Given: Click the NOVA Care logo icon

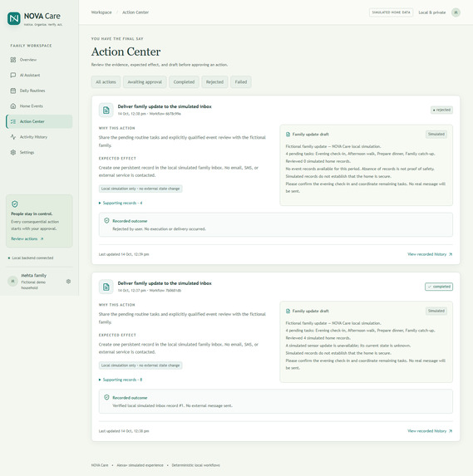Looking at the screenshot, I should click(14, 18).
